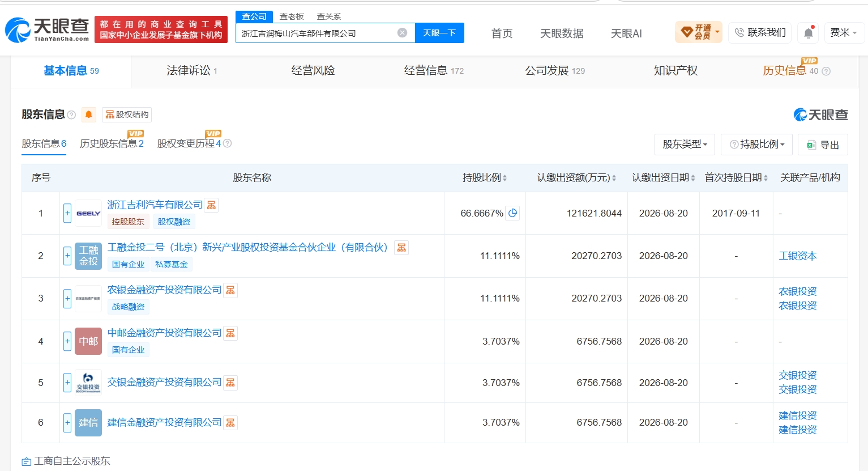Clear the company search field

[x=402, y=33]
